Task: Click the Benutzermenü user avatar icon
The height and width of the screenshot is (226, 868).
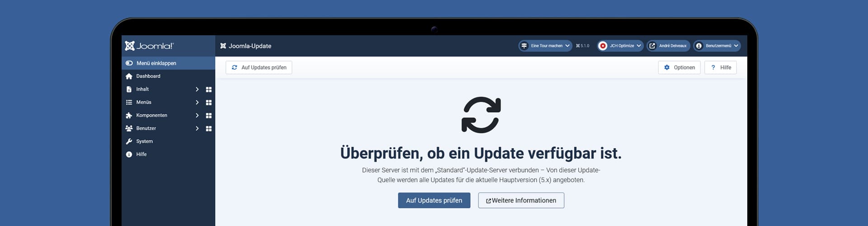Action: pyautogui.click(x=699, y=46)
